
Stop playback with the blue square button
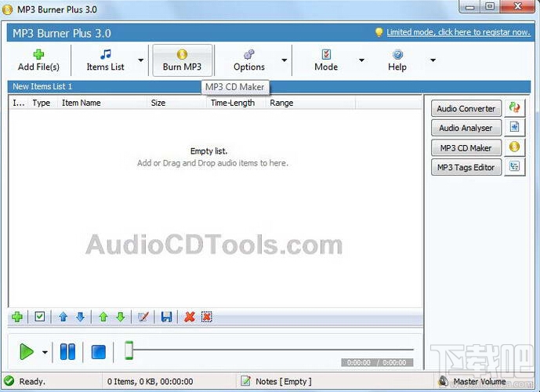tap(99, 352)
